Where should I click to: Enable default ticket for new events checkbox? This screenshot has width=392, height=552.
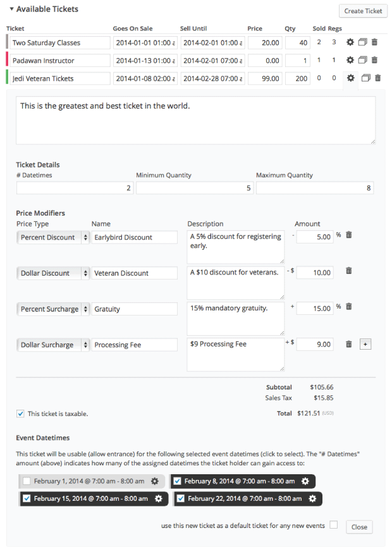(x=333, y=525)
